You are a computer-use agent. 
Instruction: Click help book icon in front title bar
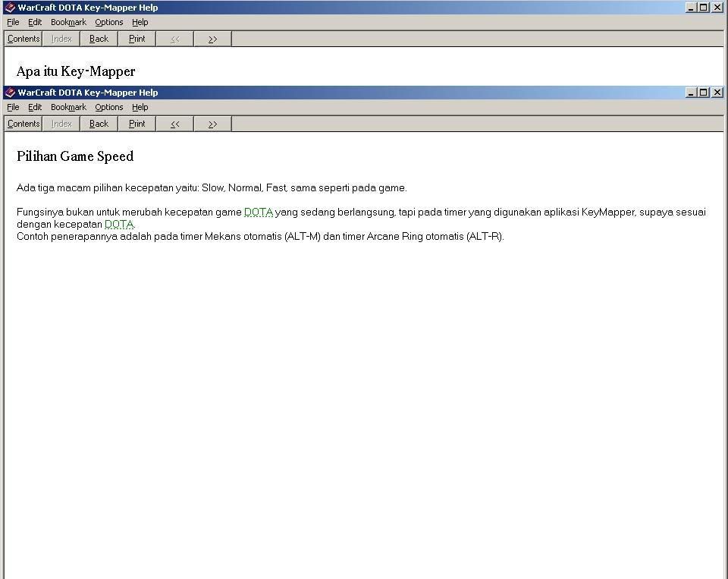10,93
